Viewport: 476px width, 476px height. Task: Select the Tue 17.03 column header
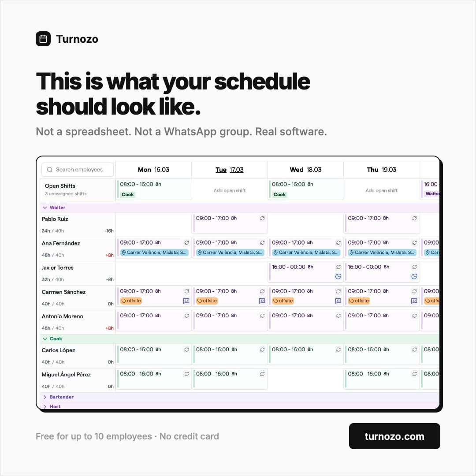click(230, 170)
